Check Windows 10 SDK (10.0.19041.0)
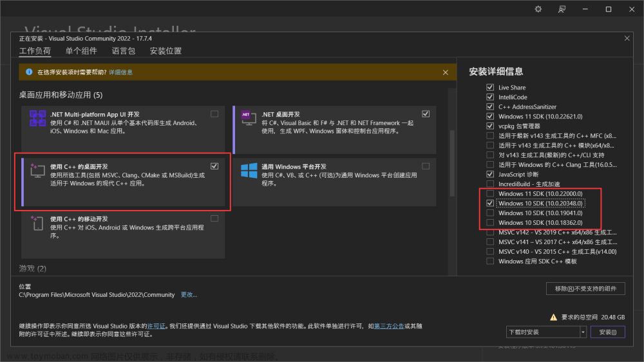This screenshot has width=644, height=362. 490,213
